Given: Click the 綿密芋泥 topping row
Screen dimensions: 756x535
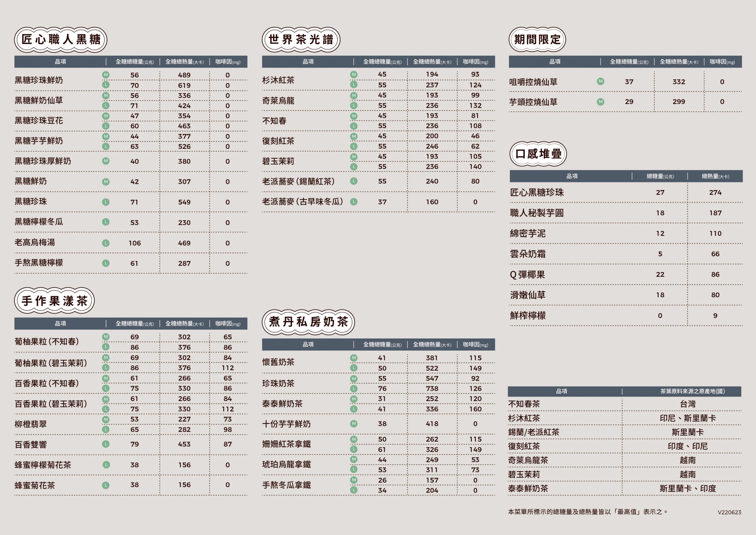Looking at the screenshot, I should click(626, 234).
